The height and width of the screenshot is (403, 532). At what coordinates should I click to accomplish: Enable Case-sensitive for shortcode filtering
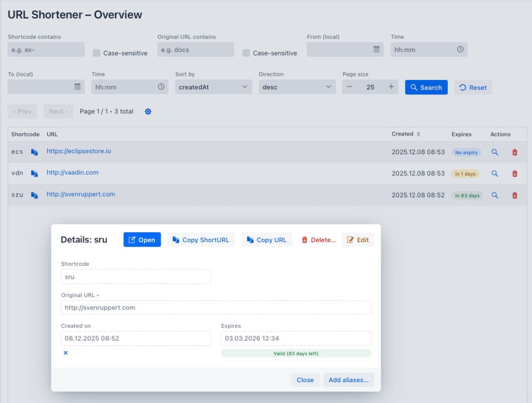click(97, 53)
